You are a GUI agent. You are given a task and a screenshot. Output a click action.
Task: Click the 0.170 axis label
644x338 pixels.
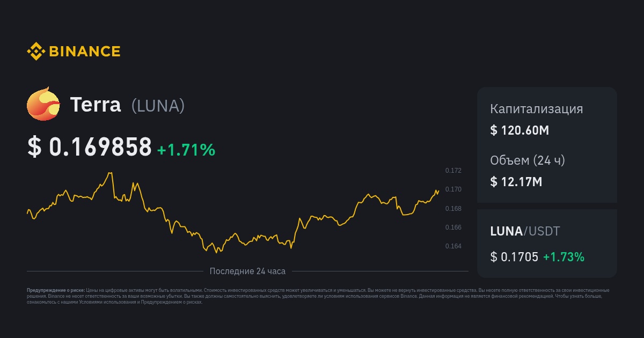click(x=453, y=189)
